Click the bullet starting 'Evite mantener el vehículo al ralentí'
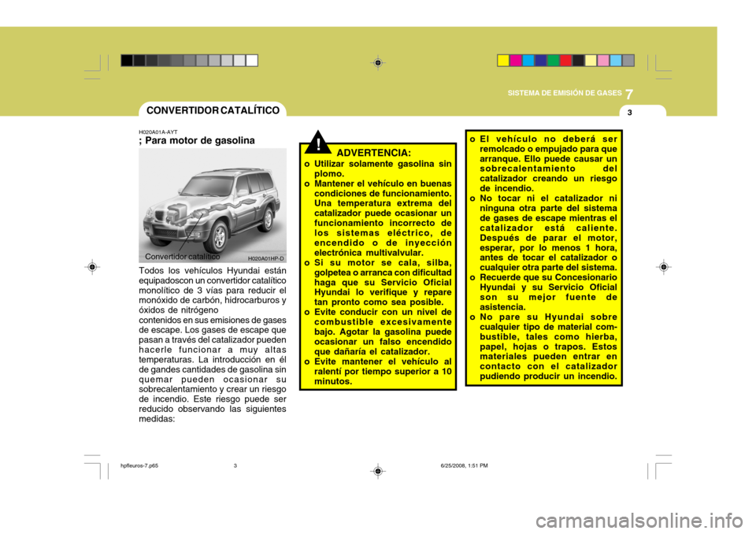Viewport: 756px width, 534px height. pyautogui.click(x=378, y=371)
